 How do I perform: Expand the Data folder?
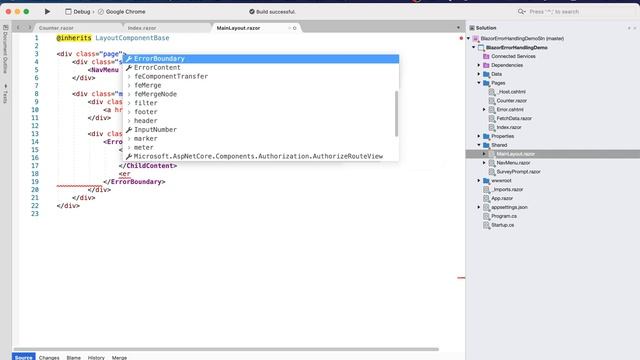(479, 74)
